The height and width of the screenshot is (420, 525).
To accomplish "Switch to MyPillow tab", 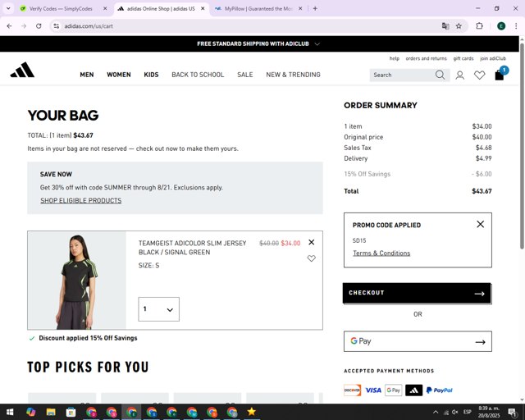I will (x=258, y=9).
